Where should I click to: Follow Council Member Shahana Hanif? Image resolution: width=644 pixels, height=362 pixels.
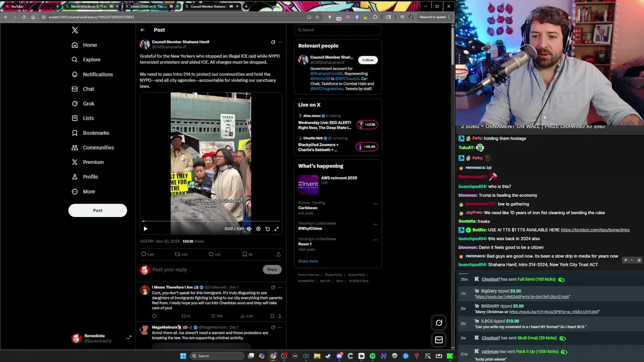368,60
